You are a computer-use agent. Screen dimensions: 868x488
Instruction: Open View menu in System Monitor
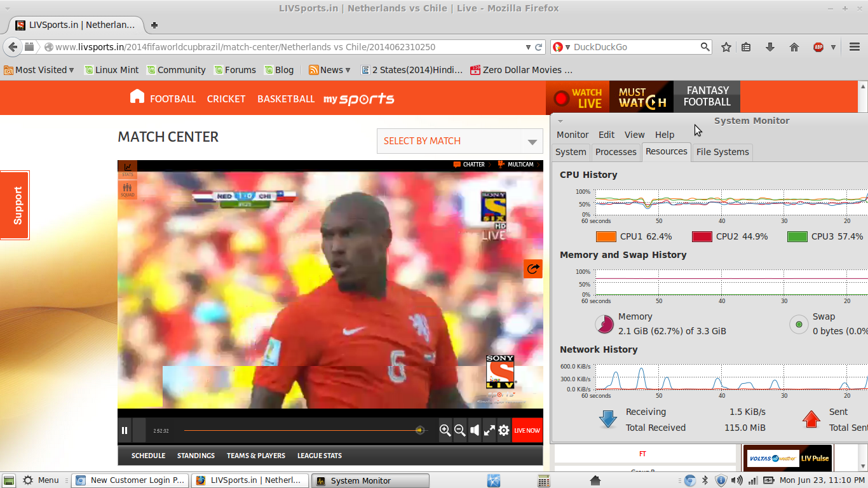pos(635,135)
